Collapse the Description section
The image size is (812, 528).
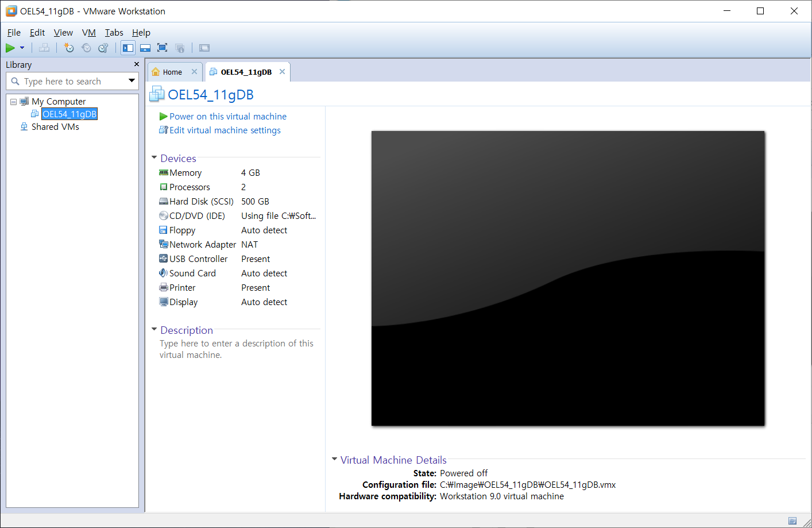point(154,329)
